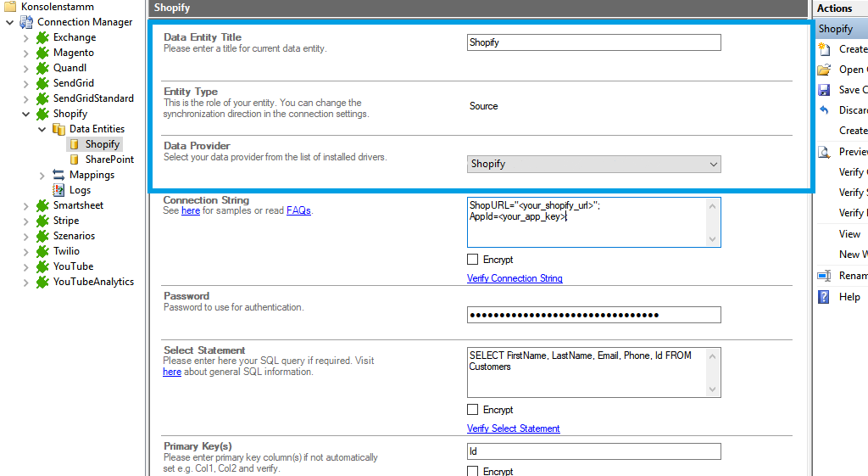Screen dimensions: 868x476
Task: Click the Mappings icon in tree
Action: point(58,175)
